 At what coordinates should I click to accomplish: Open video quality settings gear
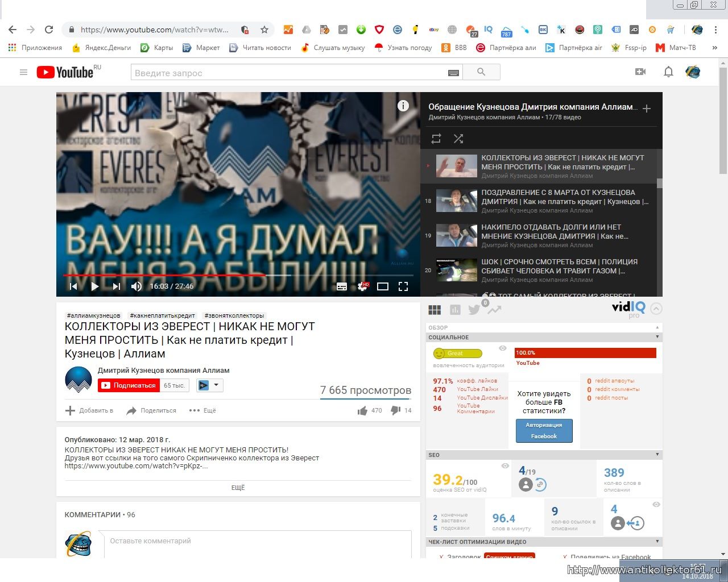coord(362,286)
